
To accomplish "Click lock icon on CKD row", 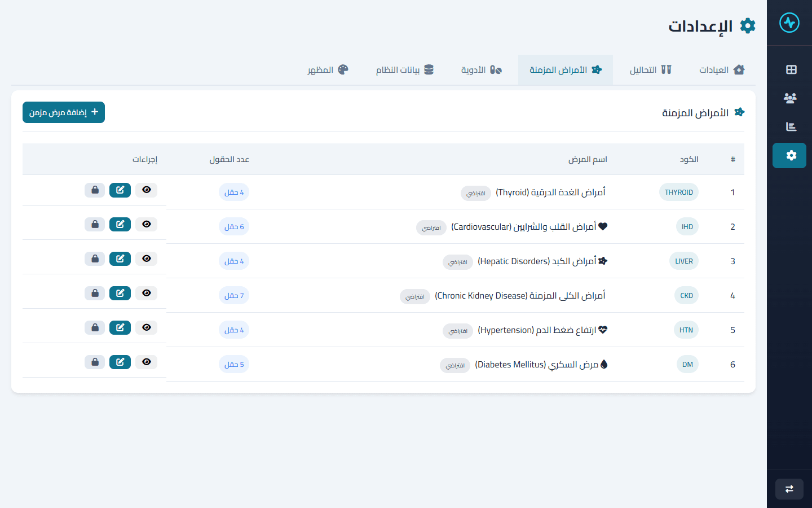I will pos(95,294).
